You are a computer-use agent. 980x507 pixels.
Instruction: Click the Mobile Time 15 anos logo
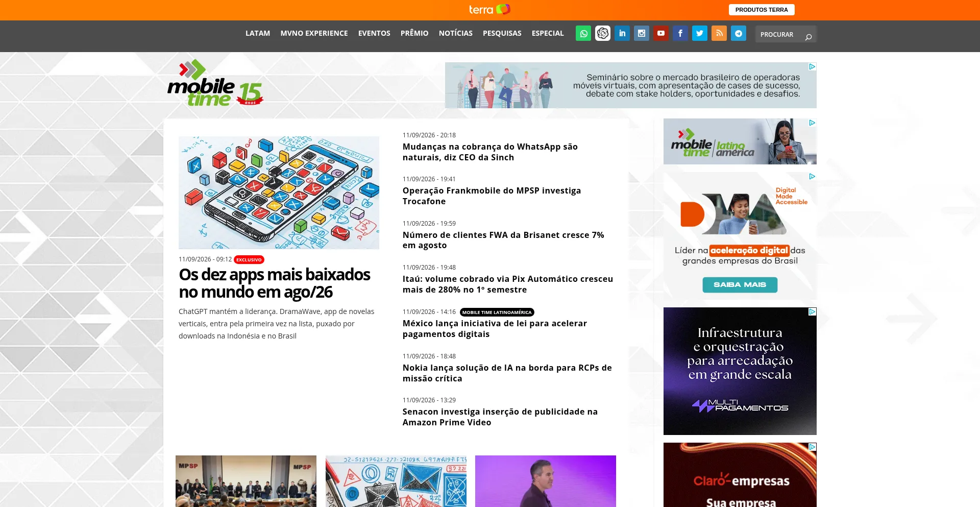point(215,83)
